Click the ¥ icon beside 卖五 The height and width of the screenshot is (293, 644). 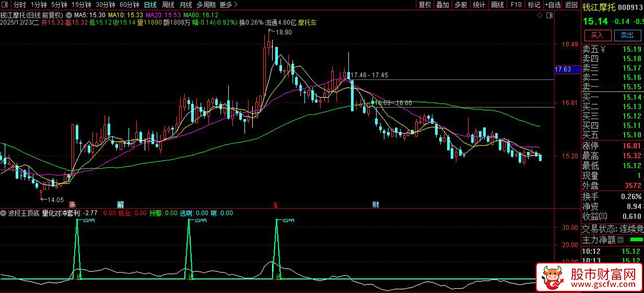click(603, 49)
